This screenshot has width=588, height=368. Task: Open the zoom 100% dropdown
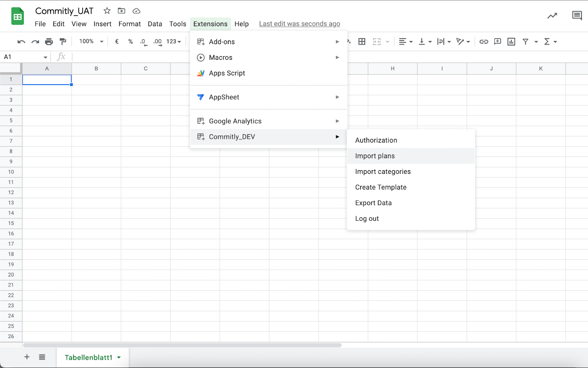(x=91, y=41)
